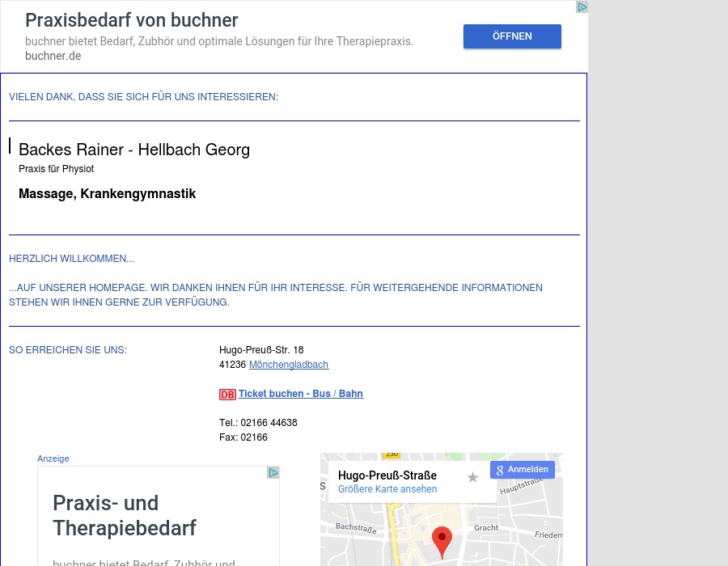The height and width of the screenshot is (566, 728).
Task: Click the red DB railway logo
Action: coord(227,395)
